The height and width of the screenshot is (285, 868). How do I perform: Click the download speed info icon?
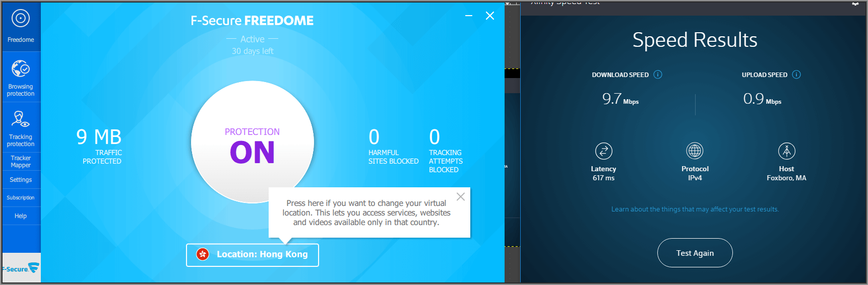pos(658,75)
